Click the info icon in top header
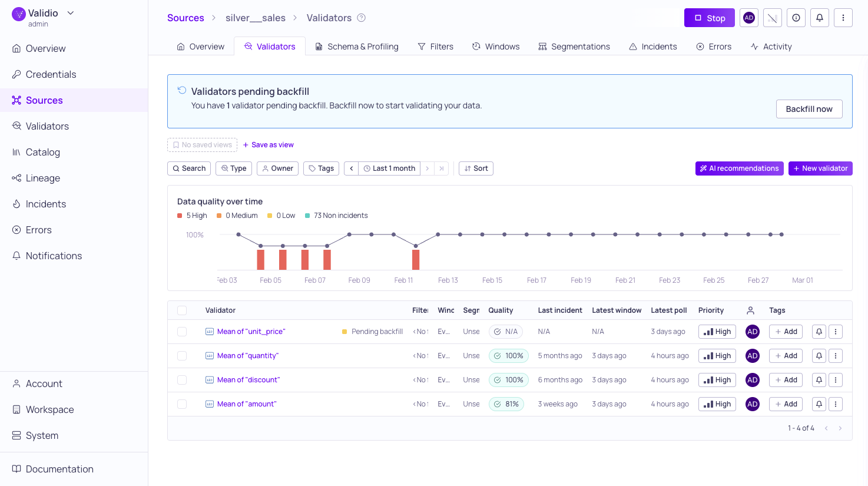The image size is (868, 486). click(x=796, y=18)
